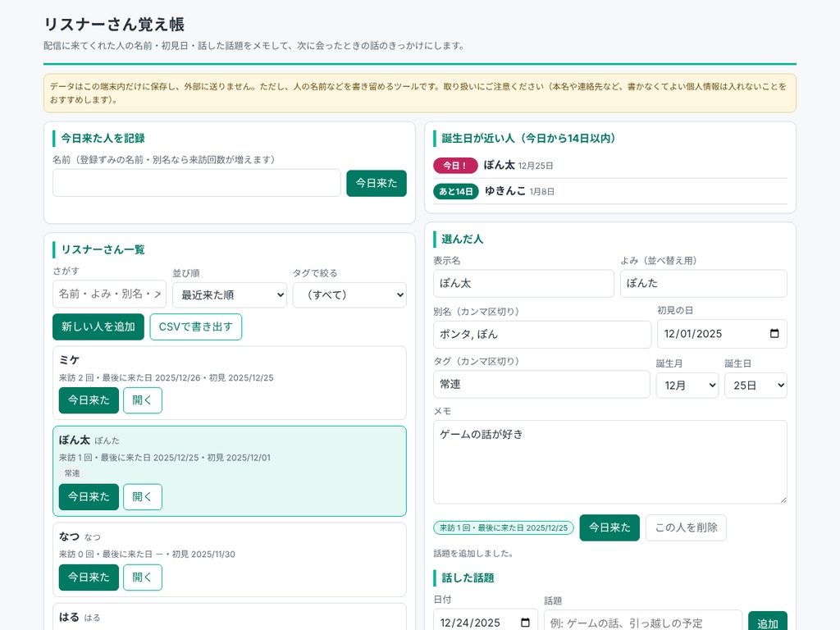
Task: Expand the タグで絞る filter dropdown
Action: point(349,295)
